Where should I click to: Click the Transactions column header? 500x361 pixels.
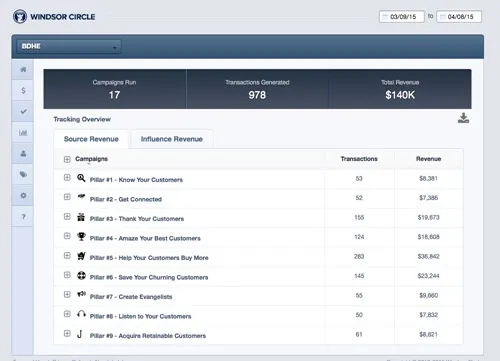(x=359, y=159)
